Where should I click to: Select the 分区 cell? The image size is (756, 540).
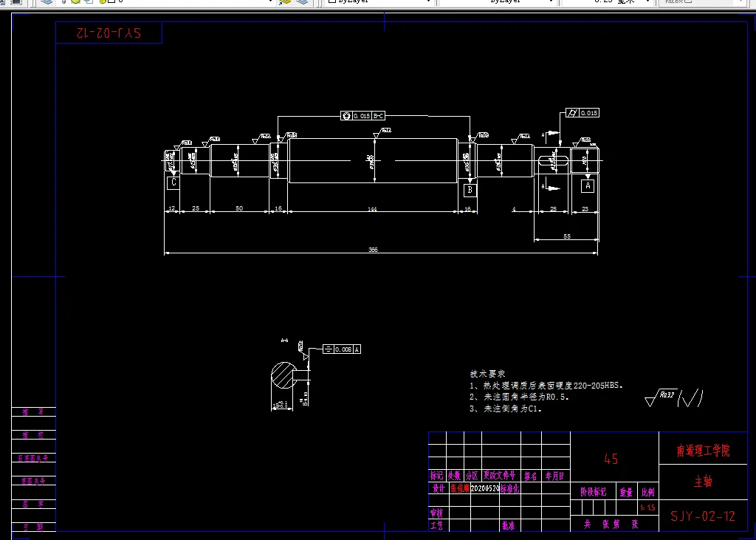(x=472, y=476)
